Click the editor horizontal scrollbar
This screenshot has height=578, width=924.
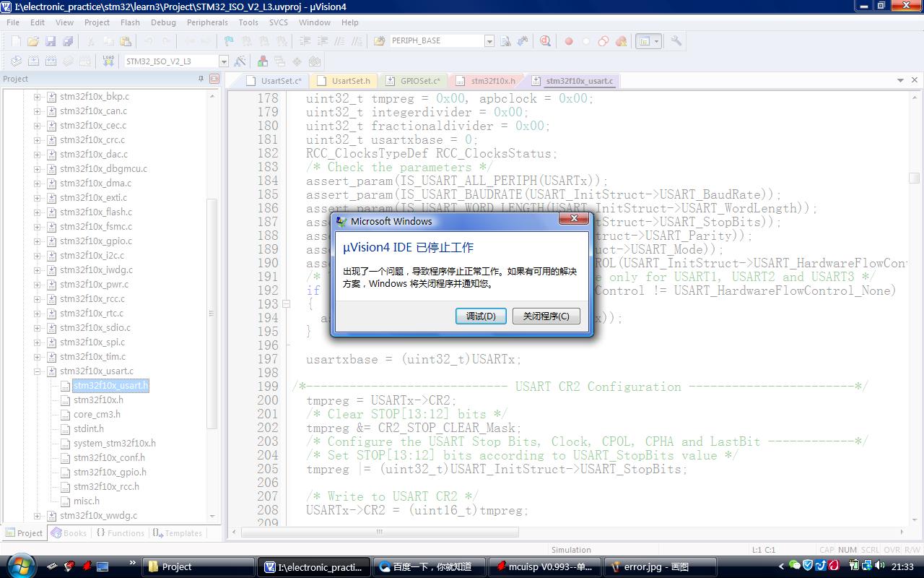point(378,532)
